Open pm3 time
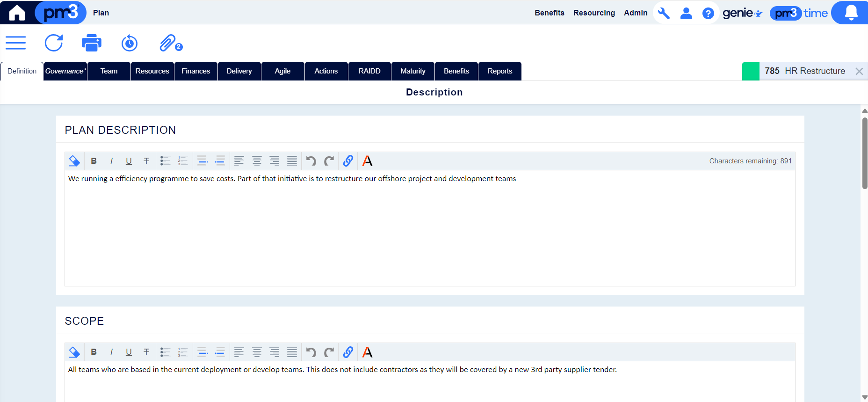Image resolution: width=868 pixels, height=402 pixels. coord(799,13)
